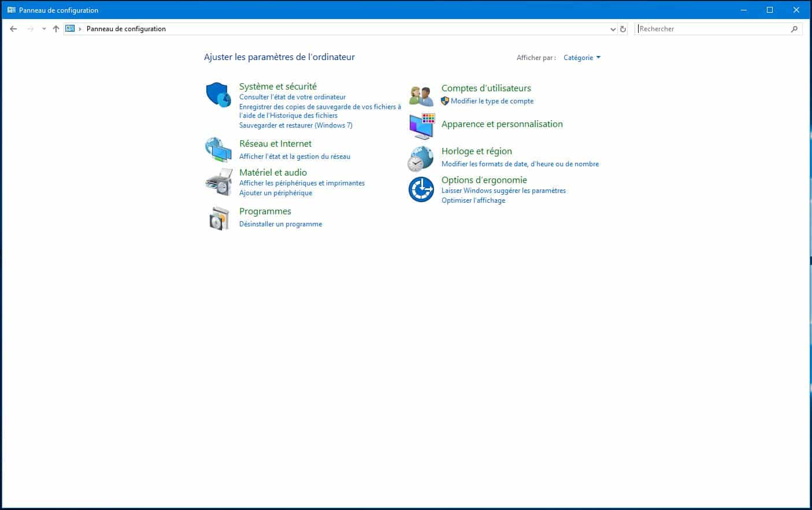Viewport: 812px width, 510px height.
Task: Click the Options d'ergonomie blue circle icon
Action: coord(421,189)
